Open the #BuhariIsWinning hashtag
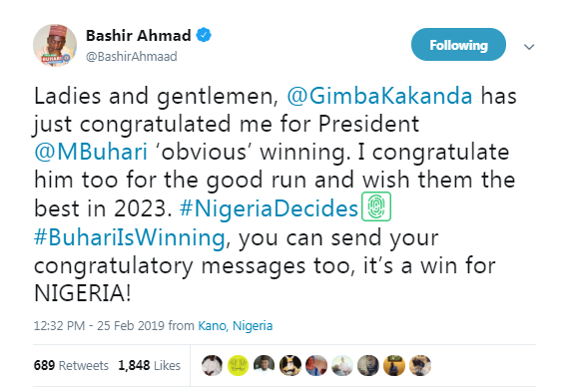The height and width of the screenshot is (392, 567). (x=130, y=237)
